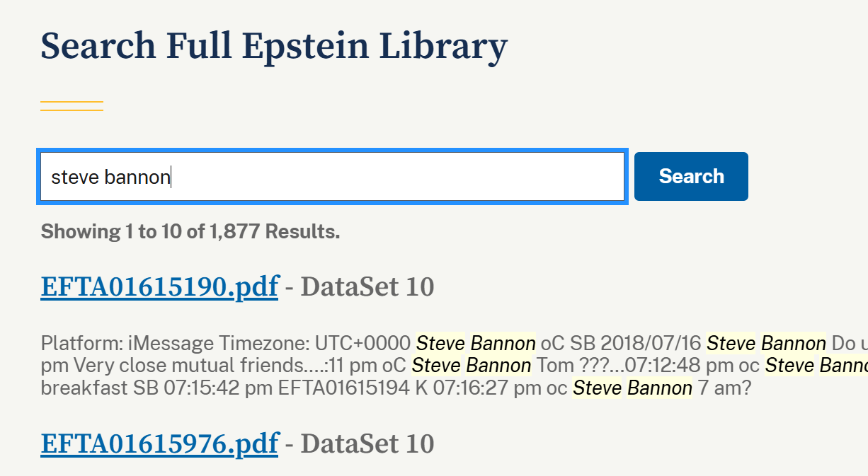Image resolution: width=868 pixels, height=476 pixels.
Task: Click the search text input field
Action: [x=331, y=177]
